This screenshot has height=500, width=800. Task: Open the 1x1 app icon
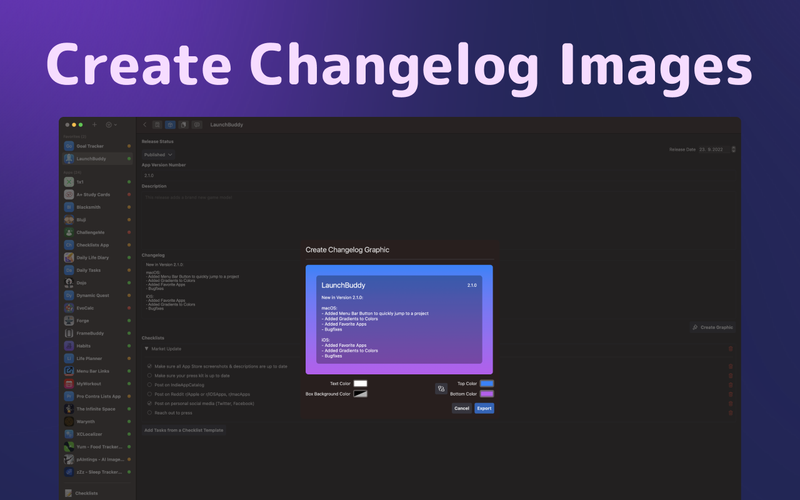(69, 182)
